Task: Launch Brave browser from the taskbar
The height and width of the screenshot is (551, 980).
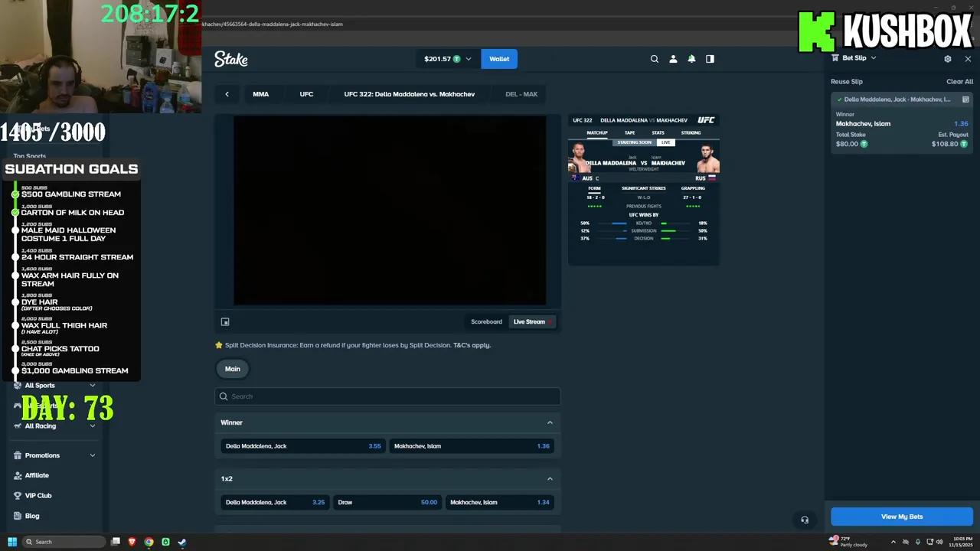Action: (132, 542)
